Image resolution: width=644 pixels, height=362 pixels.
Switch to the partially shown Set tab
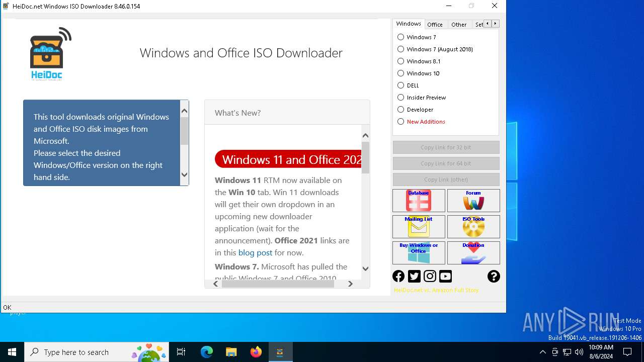point(478,25)
